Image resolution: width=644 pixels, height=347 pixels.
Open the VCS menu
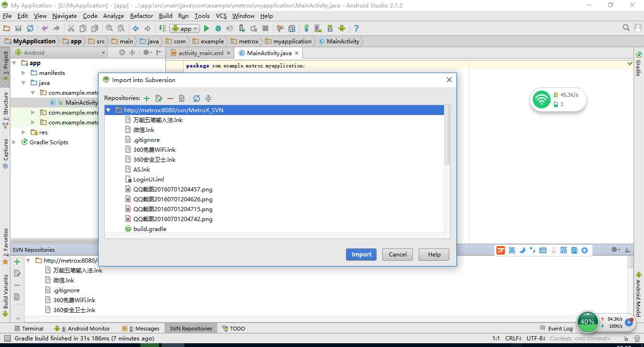[x=221, y=16]
